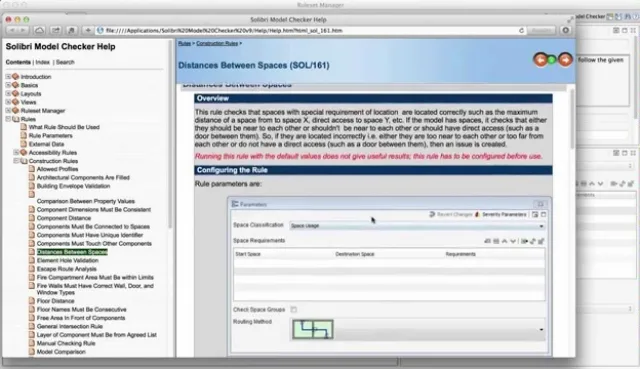The height and width of the screenshot is (369, 640).
Task: Click Severity Parameters button
Action: 501,214
